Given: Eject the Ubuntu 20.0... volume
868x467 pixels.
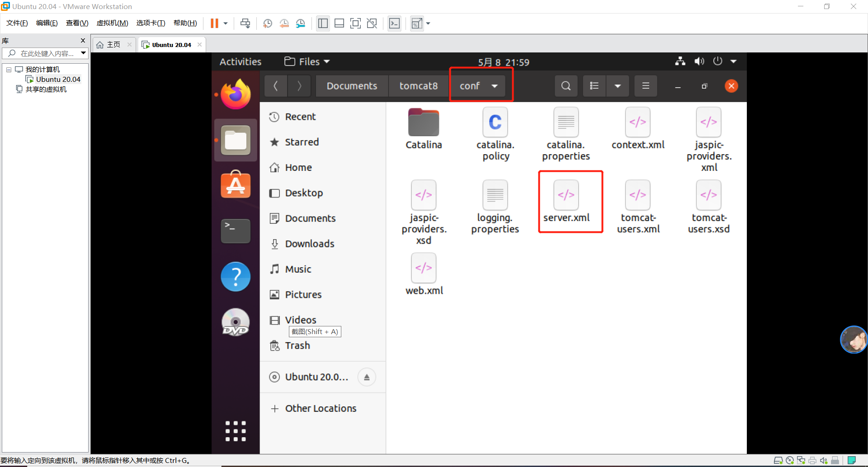Looking at the screenshot, I should (367, 377).
